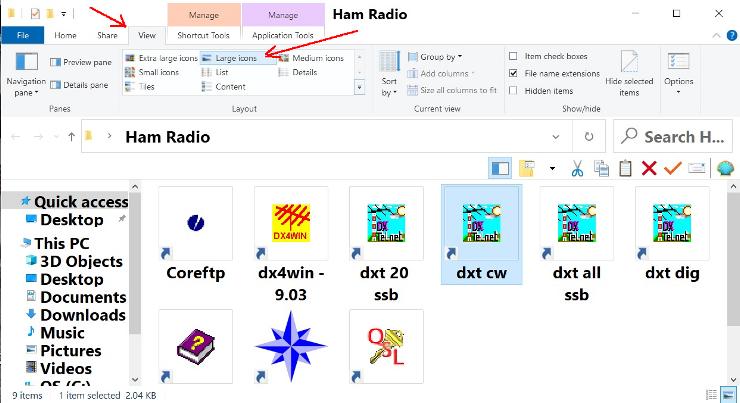This screenshot has height=403, width=740.
Task: Click the teal shell icon in toolbar
Action: point(725,168)
